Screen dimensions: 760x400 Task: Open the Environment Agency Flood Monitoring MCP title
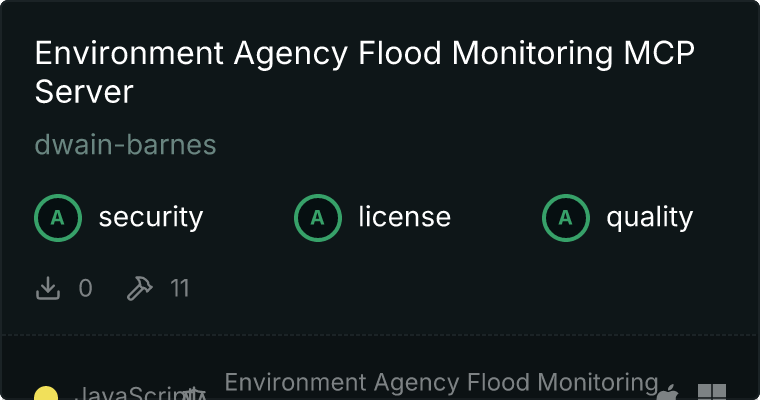coord(364,53)
